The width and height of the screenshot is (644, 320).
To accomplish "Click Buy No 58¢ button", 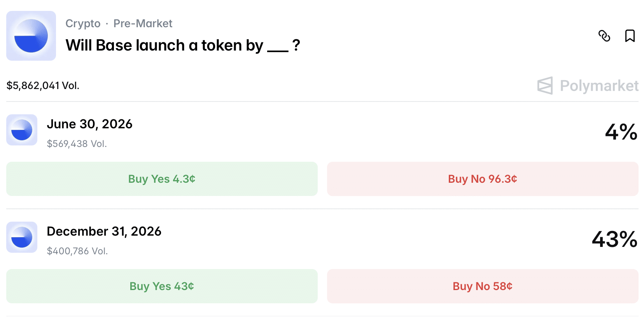I will [x=482, y=286].
